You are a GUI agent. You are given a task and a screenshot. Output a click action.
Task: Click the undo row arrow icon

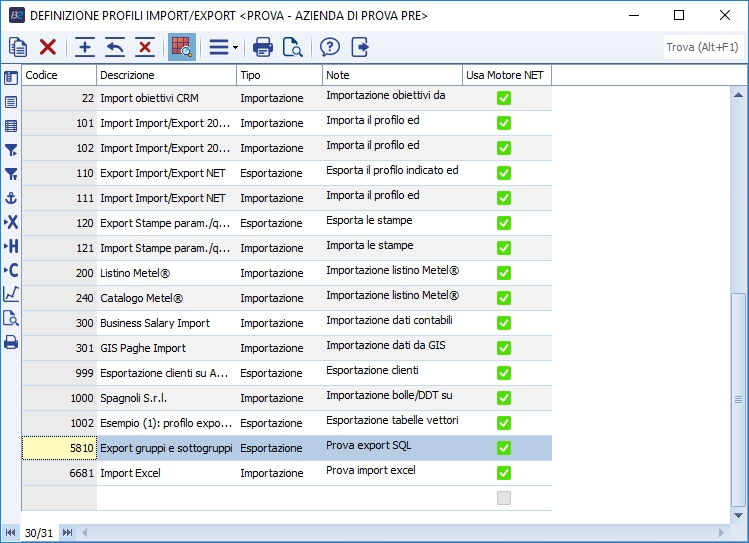point(115,47)
